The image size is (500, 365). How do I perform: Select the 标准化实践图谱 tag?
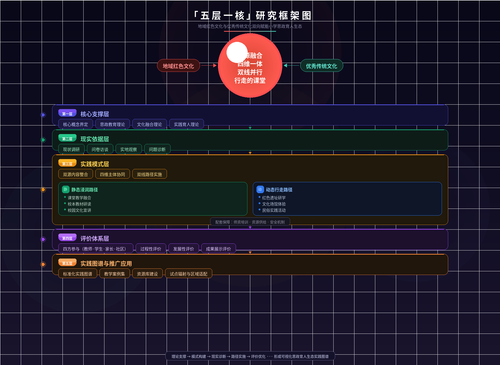pyautogui.click(x=78, y=274)
